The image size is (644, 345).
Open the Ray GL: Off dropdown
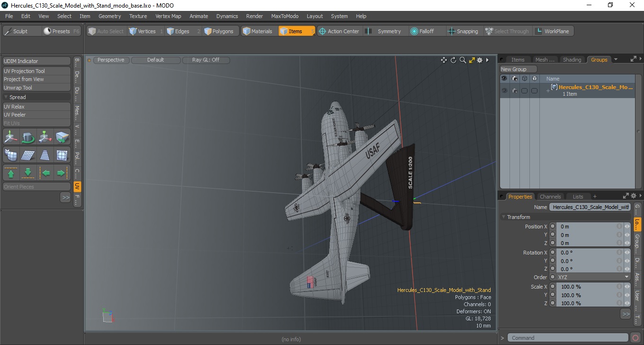[206, 60]
